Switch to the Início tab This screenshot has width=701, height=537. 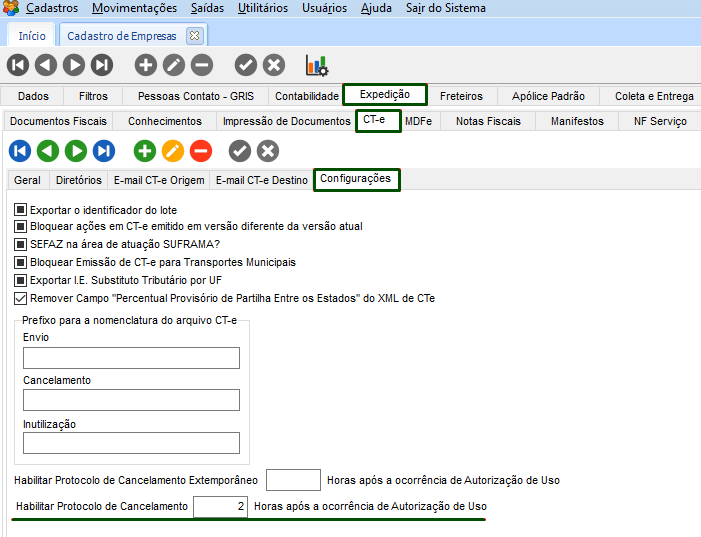32,36
